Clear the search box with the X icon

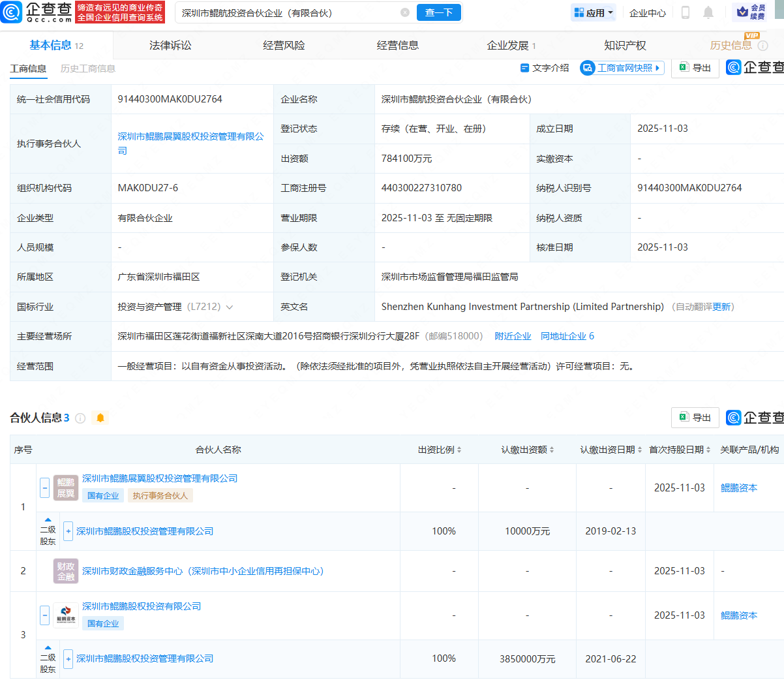pyautogui.click(x=405, y=12)
